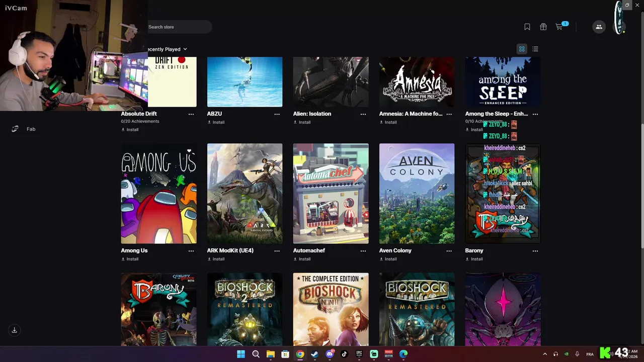The image size is (644, 362).
Task: Select the ARK Survival Evolved cover art
Action: pyautogui.click(x=245, y=194)
